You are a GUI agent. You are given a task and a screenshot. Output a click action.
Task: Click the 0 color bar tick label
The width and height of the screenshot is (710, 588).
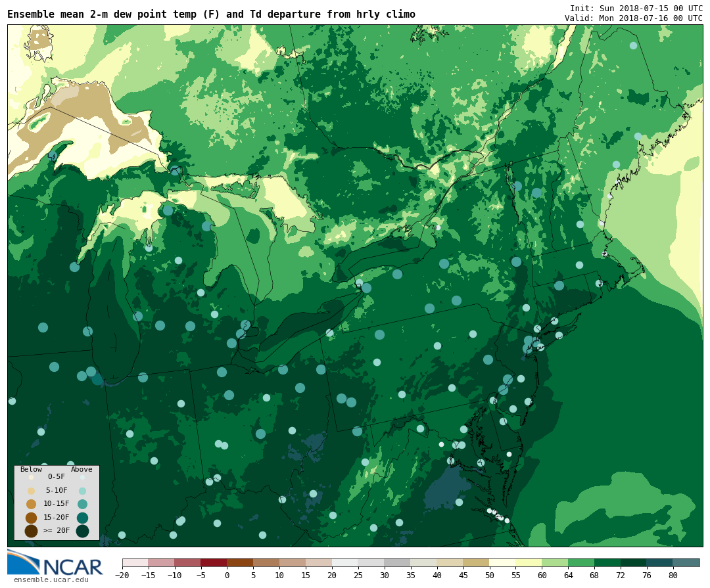pos(227,576)
